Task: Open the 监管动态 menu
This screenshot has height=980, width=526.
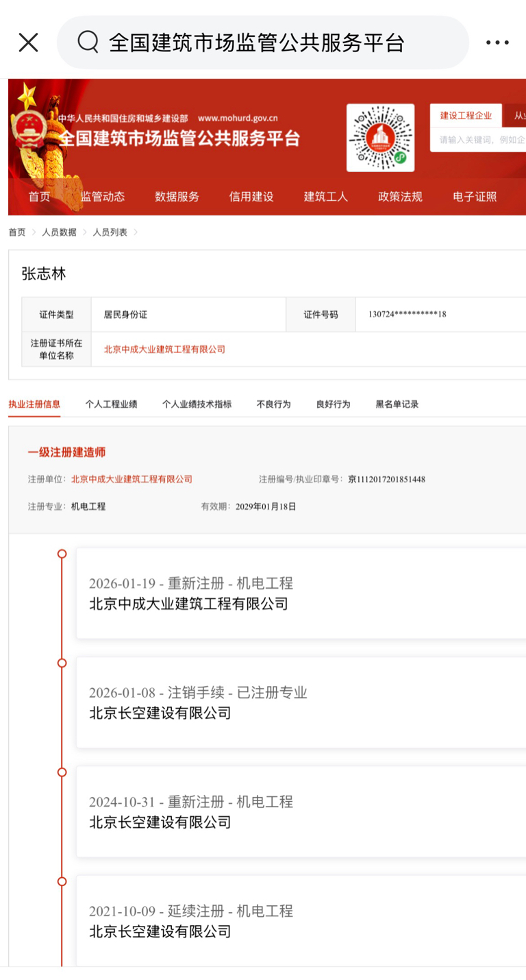Action: (x=103, y=197)
